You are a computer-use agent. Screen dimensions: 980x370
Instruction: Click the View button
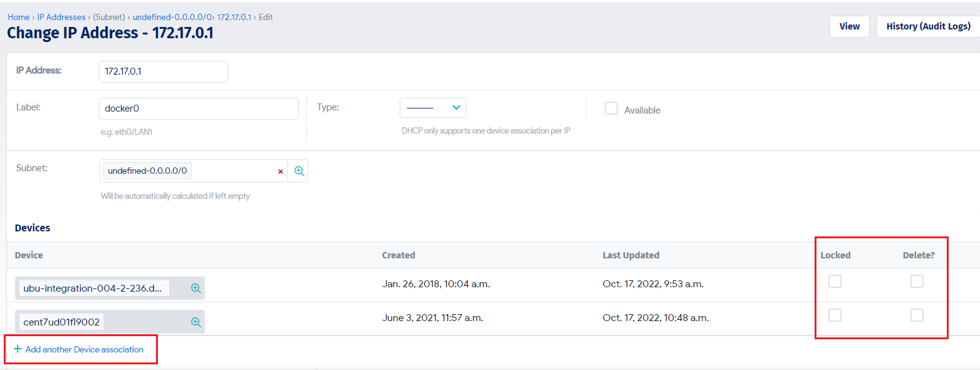point(849,26)
